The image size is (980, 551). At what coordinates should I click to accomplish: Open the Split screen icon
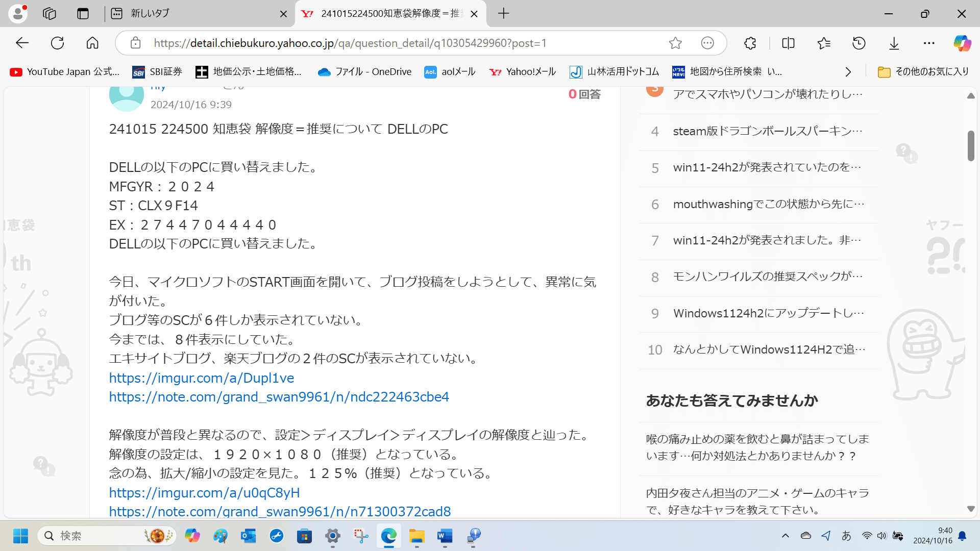(788, 43)
